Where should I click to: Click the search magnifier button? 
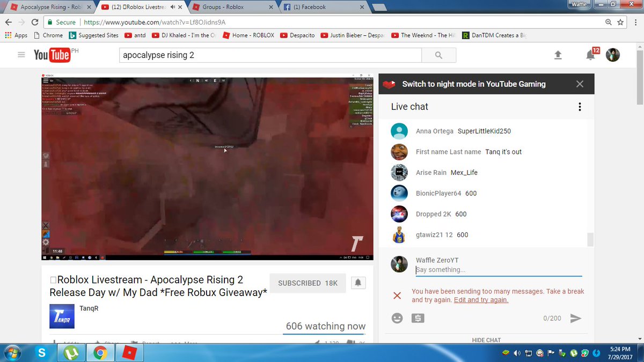tap(438, 55)
